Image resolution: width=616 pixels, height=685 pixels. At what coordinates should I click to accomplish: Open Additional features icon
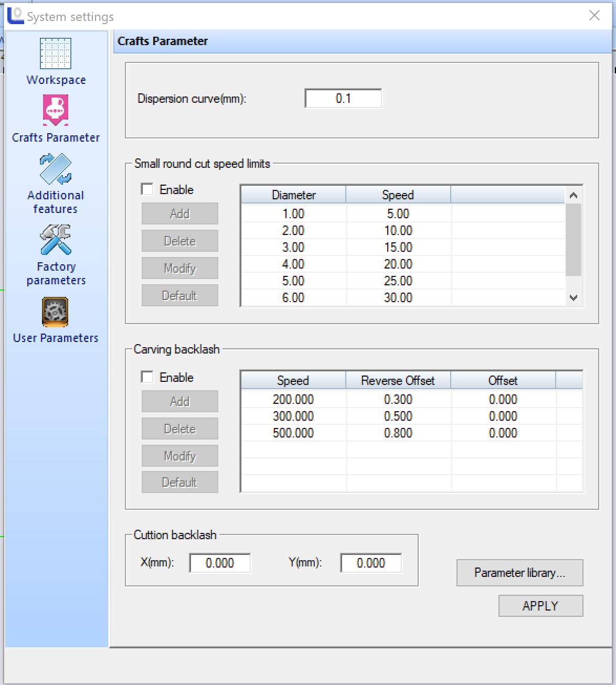(x=56, y=169)
